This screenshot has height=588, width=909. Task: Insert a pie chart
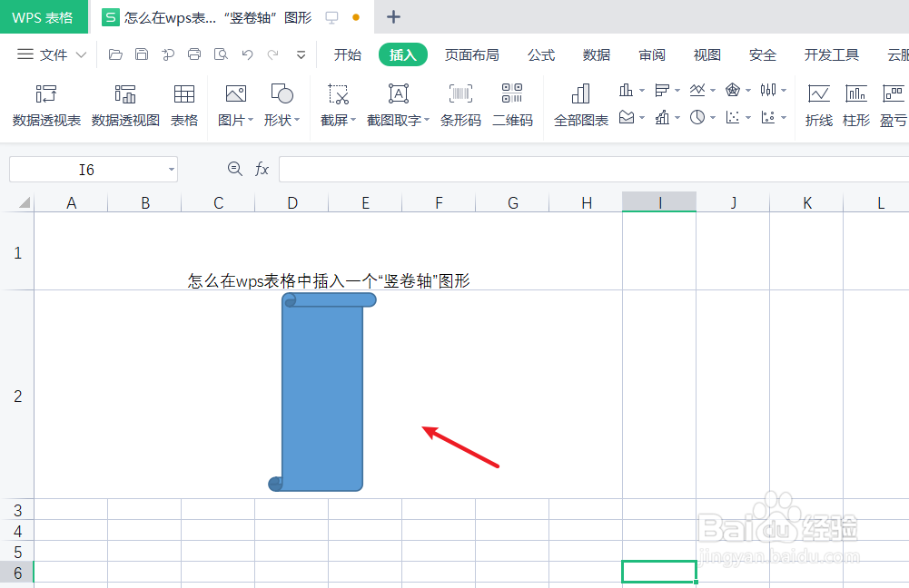click(696, 116)
